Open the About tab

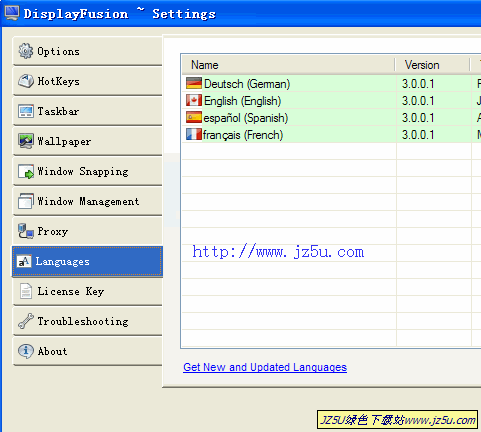tap(87, 351)
